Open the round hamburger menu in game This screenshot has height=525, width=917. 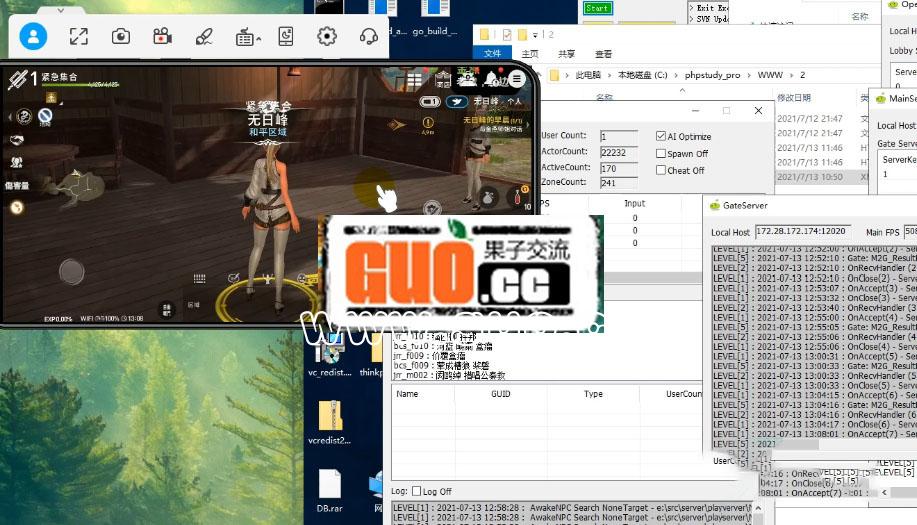tap(517, 79)
